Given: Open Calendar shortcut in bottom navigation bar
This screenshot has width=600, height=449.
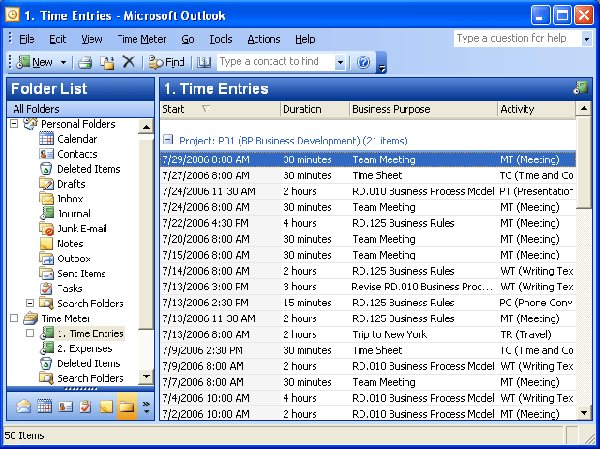Looking at the screenshot, I should [44, 406].
